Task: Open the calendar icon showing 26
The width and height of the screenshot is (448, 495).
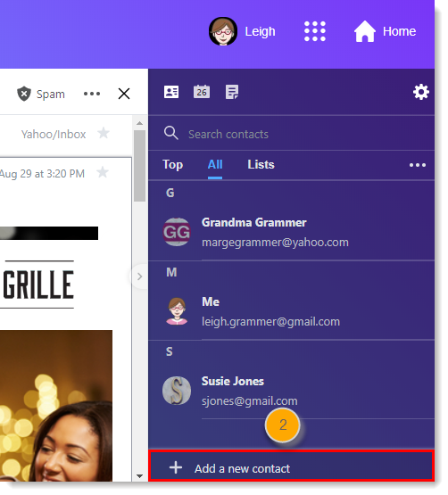Action: tap(202, 92)
